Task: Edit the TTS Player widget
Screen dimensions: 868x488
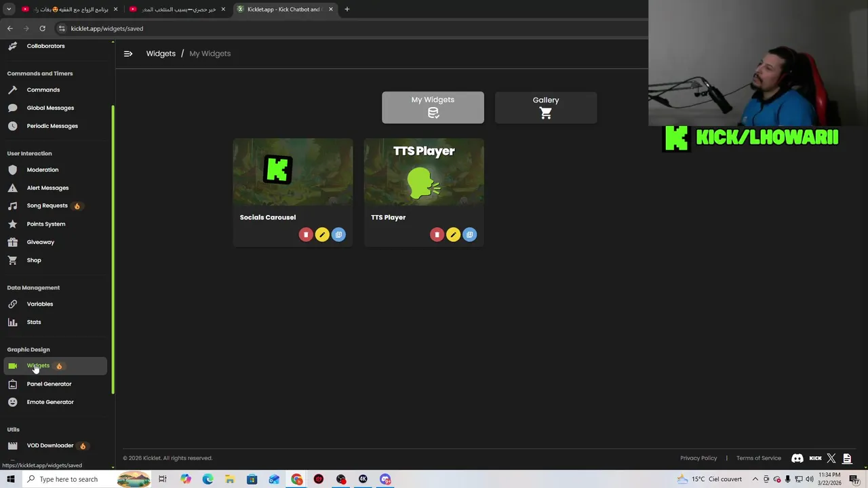Action: [x=453, y=235]
